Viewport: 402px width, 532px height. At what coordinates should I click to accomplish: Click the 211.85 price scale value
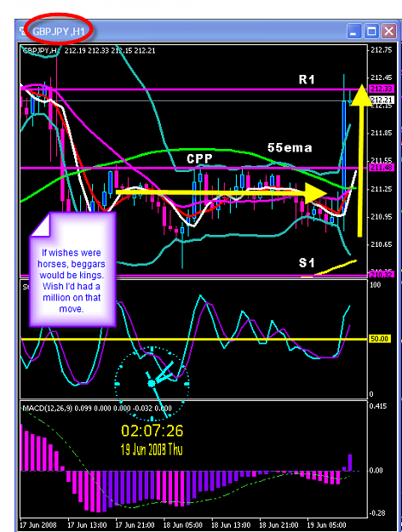pyautogui.click(x=382, y=133)
